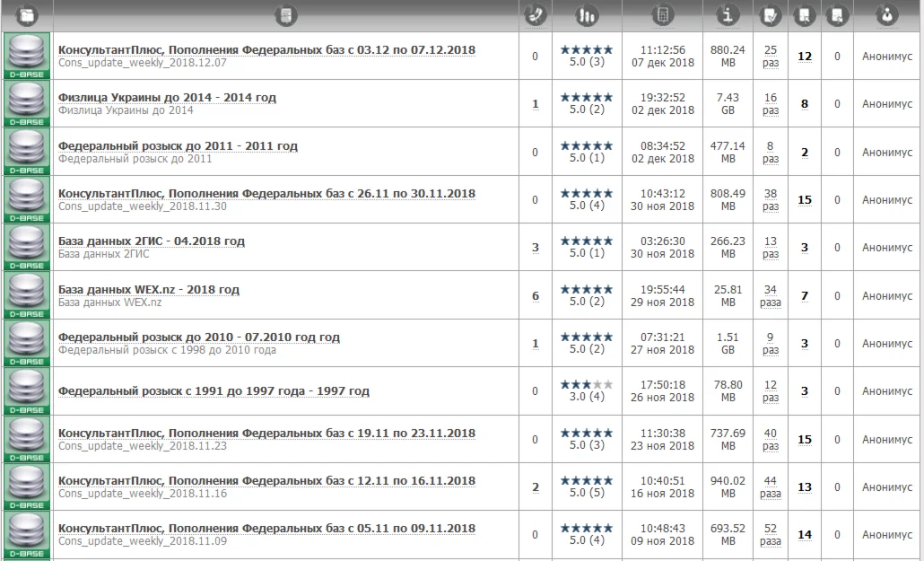Click D-BASE icon of База данных WEX.nz row
Viewport: 924px width, 561px height.
[x=27, y=295]
